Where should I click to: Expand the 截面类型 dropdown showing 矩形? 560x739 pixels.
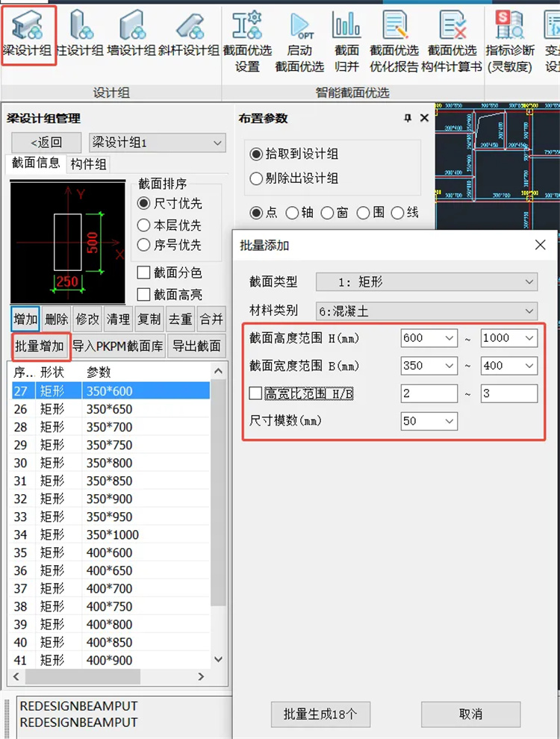tap(426, 282)
